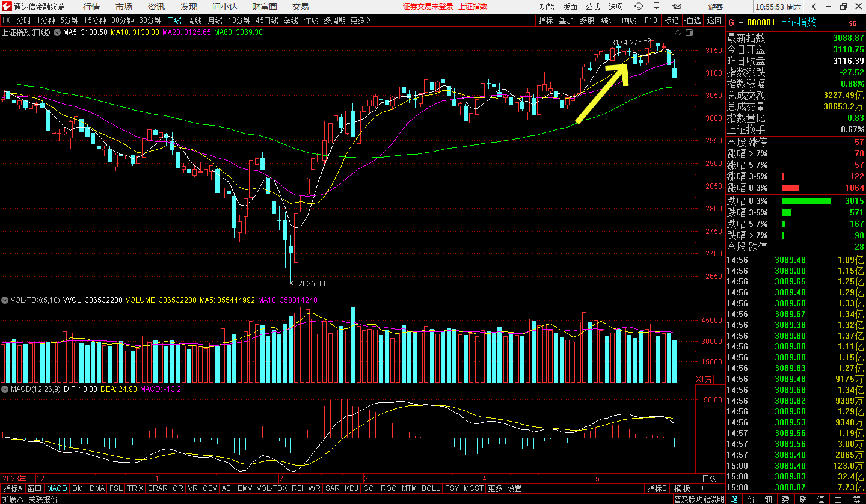Switch chart to 月线 monthly period
The width and height of the screenshot is (866, 504).
(x=215, y=20)
